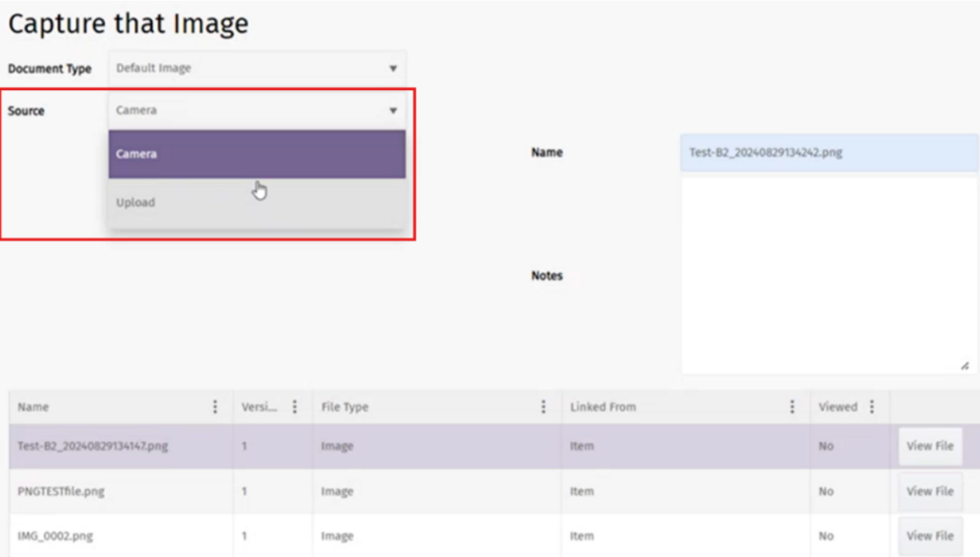Sort by the Versi... column header
The image size is (980, 557).
260,407
